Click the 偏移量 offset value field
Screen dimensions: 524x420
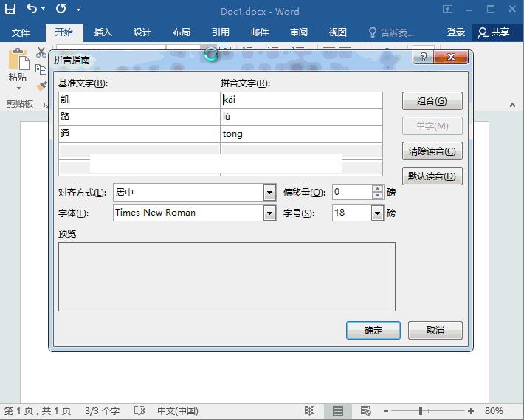pos(352,192)
